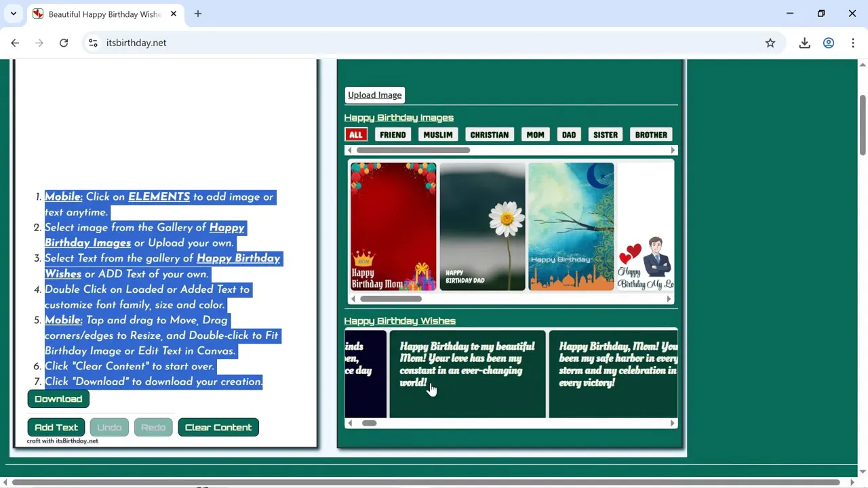Image resolution: width=868 pixels, height=488 pixels.
Task: Select the Beautiful Happy Birthday Wishes tab
Action: 104,14
